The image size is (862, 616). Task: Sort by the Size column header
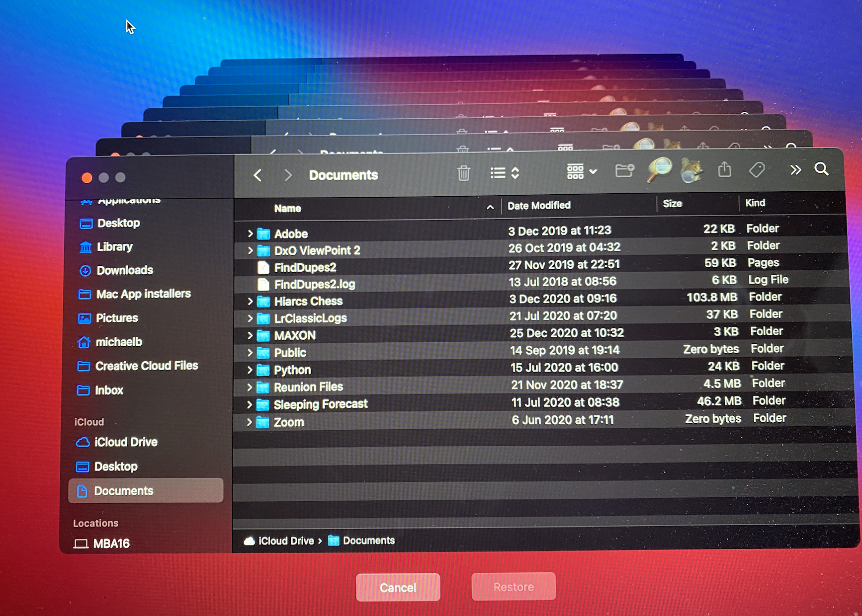(x=673, y=203)
